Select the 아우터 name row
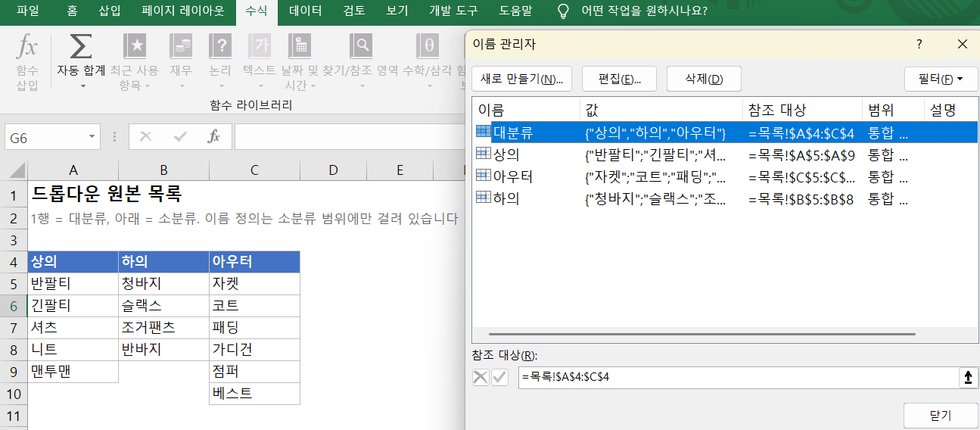This screenshot has height=430, width=980. 725,176
